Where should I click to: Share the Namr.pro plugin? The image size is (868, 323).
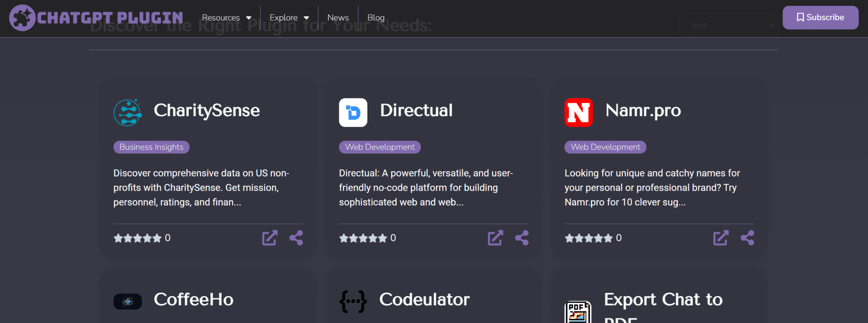coord(747,238)
